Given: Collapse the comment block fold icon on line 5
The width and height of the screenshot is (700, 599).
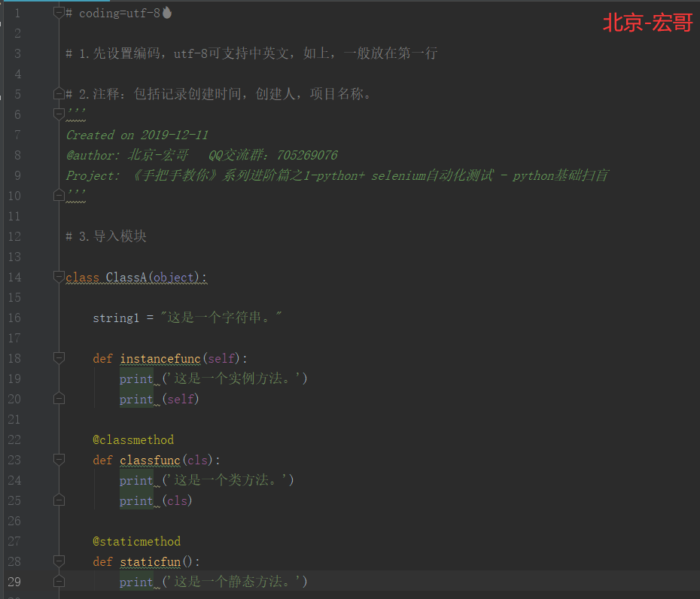Looking at the screenshot, I should 59,94.
